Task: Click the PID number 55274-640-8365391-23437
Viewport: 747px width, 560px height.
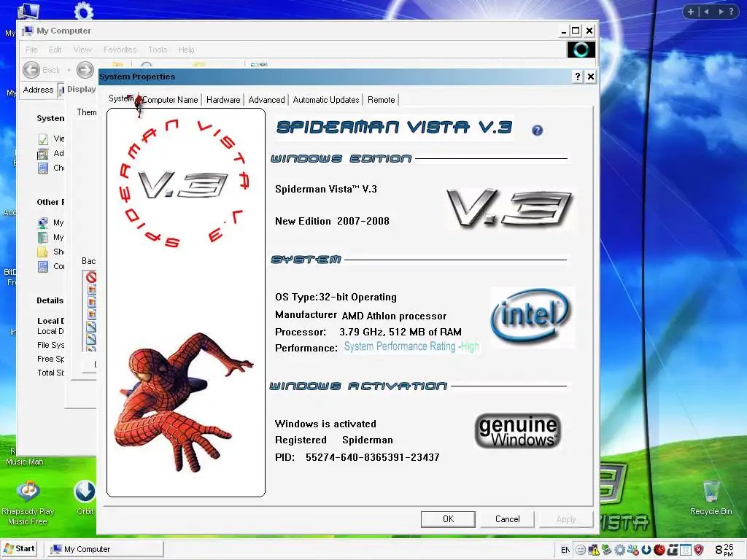Action: click(x=373, y=458)
